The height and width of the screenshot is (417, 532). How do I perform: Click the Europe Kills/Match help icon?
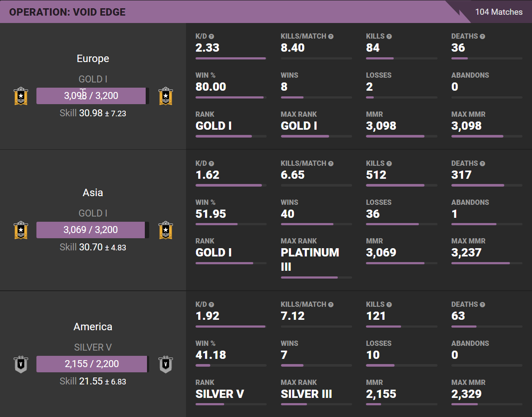(331, 36)
